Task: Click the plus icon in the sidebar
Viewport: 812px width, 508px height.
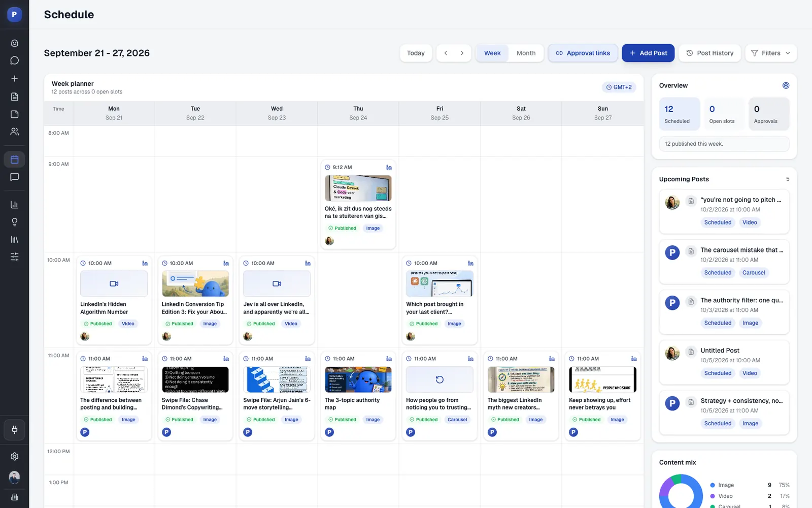Action: [x=14, y=79]
